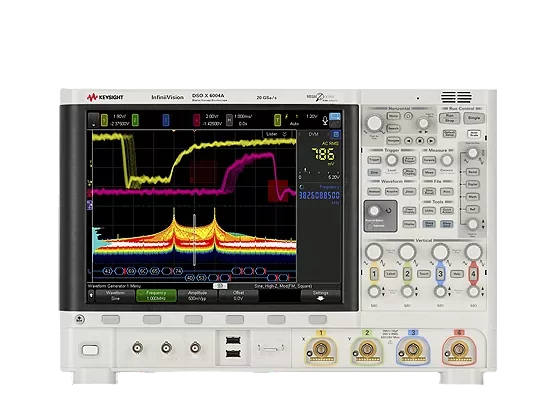
Task: Tap the blue sidebar icon beside DVM heading
Action: pyautogui.click(x=336, y=134)
